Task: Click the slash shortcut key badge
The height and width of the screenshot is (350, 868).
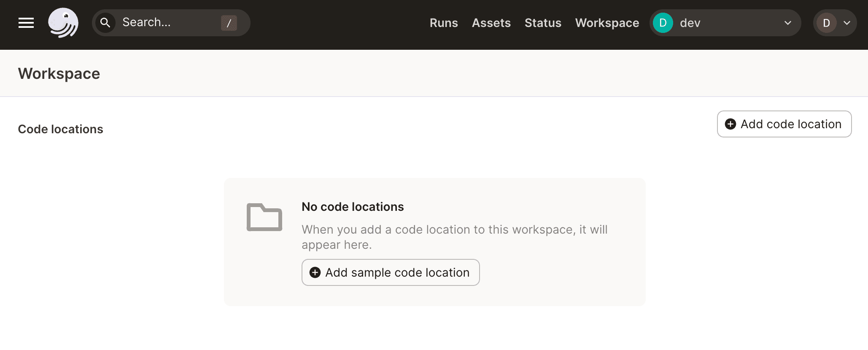Action: 229,23
